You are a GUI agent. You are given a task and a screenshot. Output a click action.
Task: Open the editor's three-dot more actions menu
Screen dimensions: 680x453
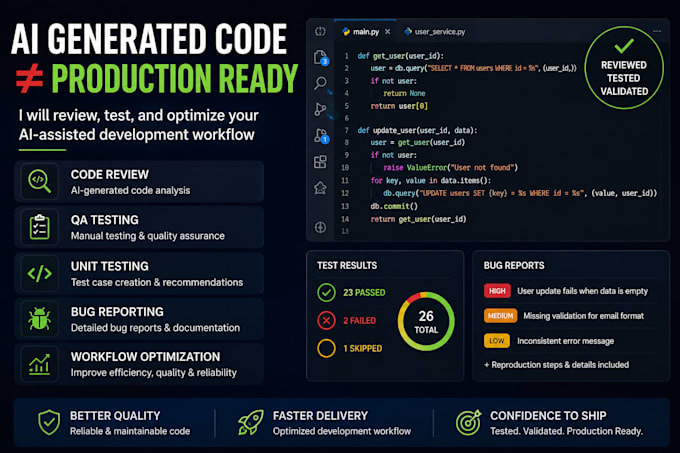[x=657, y=31]
